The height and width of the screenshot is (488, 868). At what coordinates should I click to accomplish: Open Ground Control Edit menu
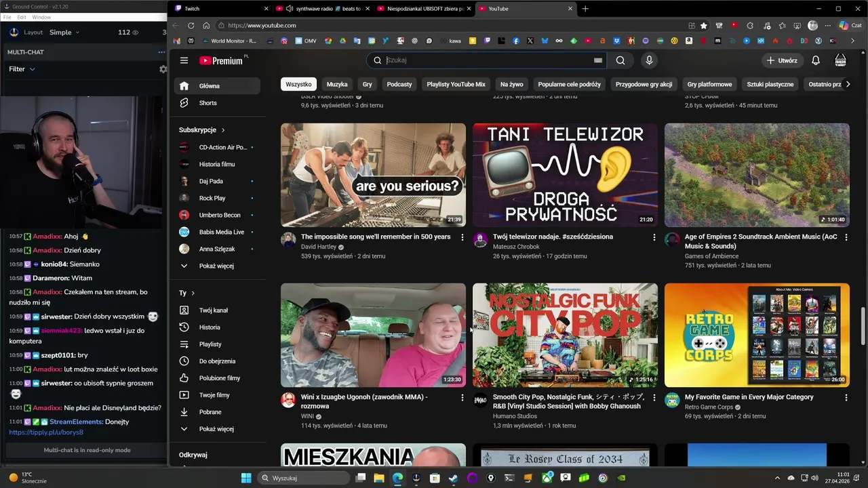pos(22,17)
